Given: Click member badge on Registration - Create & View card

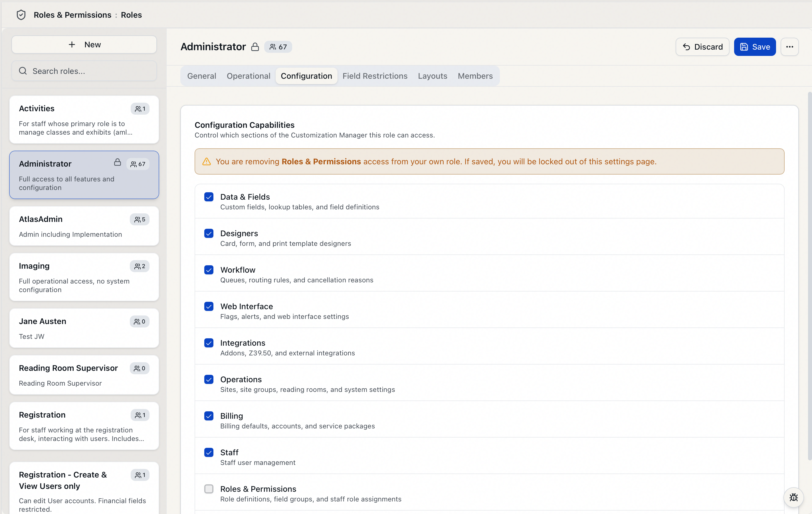Looking at the screenshot, I should point(140,475).
